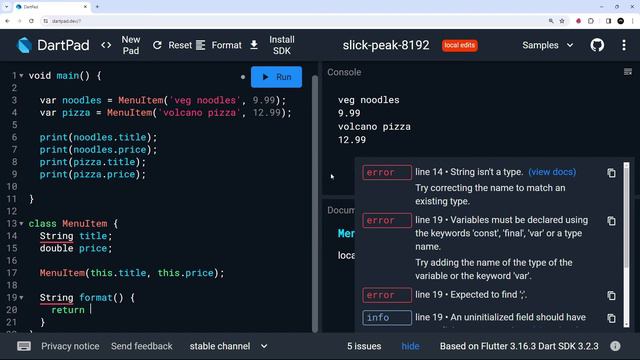Open the browser extensions puzzle icon
The width and height of the screenshot is (640, 360).
591,21
